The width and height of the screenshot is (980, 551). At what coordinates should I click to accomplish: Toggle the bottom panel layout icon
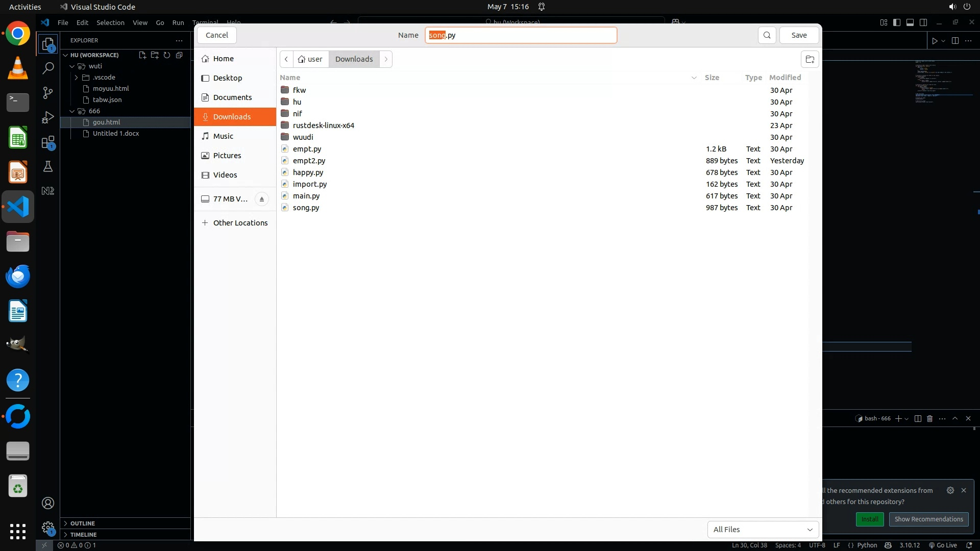[x=910, y=22]
